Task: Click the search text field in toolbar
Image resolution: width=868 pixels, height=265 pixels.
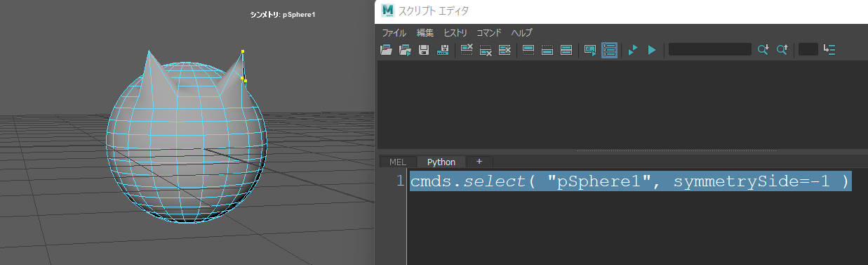Action: (x=710, y=49)
